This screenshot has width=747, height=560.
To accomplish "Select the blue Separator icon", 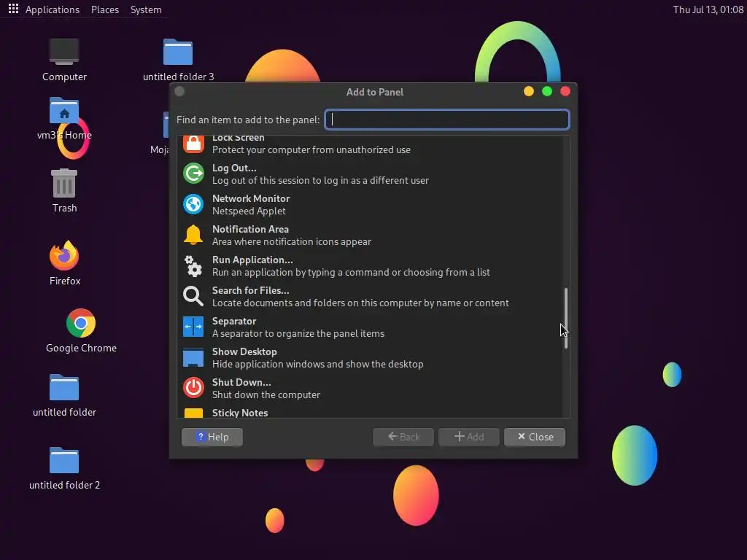I will coord(193,327).
